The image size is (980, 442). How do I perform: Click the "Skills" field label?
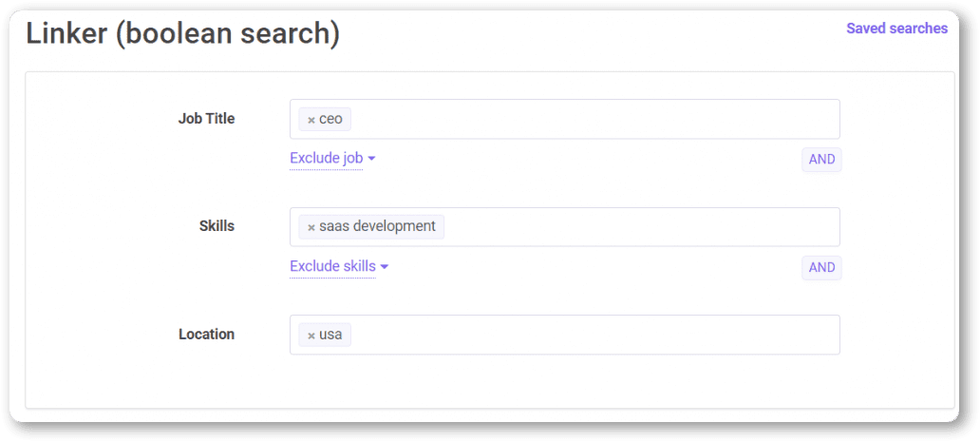tap(217, 226)
